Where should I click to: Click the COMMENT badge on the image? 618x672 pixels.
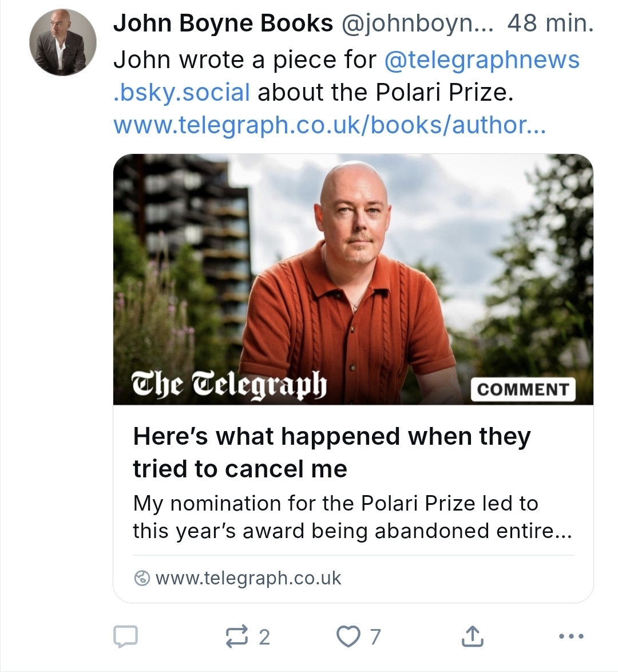522,389
